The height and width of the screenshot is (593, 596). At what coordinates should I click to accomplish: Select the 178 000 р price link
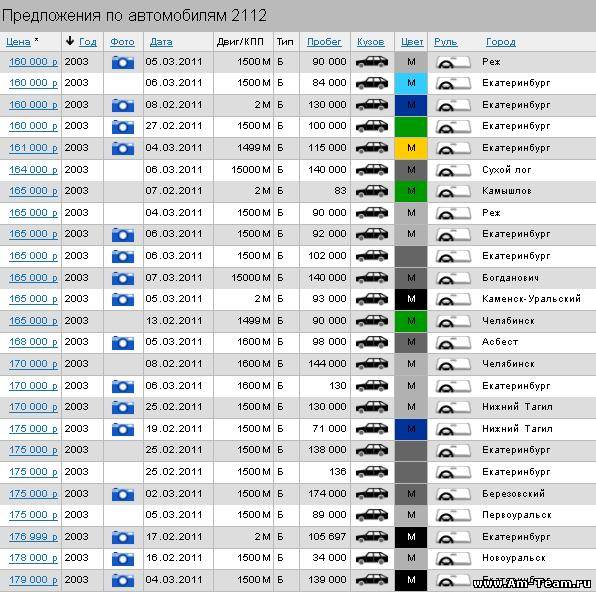tap(33, 558)
